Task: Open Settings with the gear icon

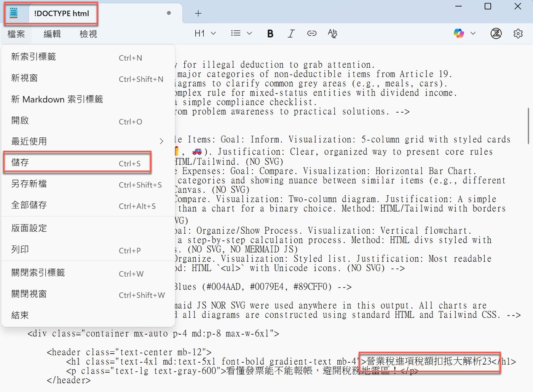Action: click(x=518, y=33)
